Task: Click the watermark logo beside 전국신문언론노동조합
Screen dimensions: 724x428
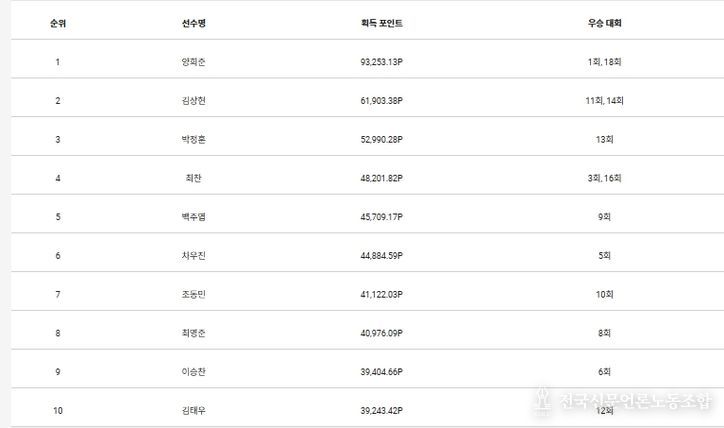Action: pyautogui.click(x=543, y=399)
